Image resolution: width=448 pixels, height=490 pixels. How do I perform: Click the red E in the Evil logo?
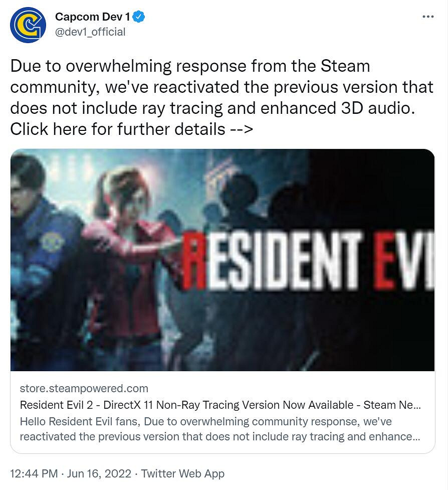[386, 260]
